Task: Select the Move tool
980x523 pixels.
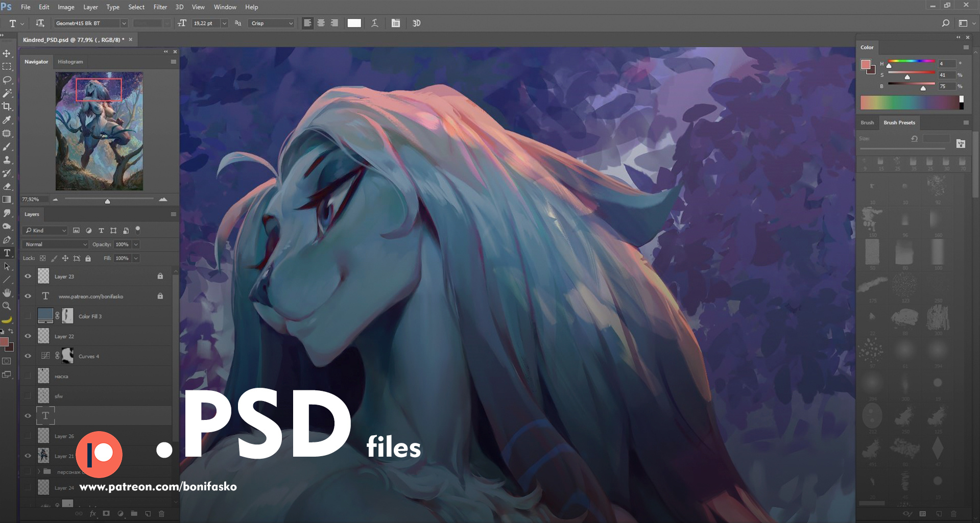Action: pos(7,53)
